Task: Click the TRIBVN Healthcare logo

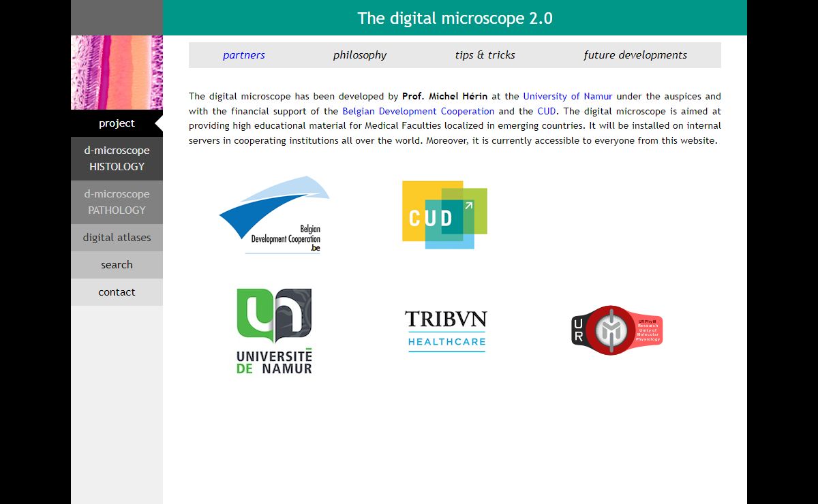Action: point(446,331)
